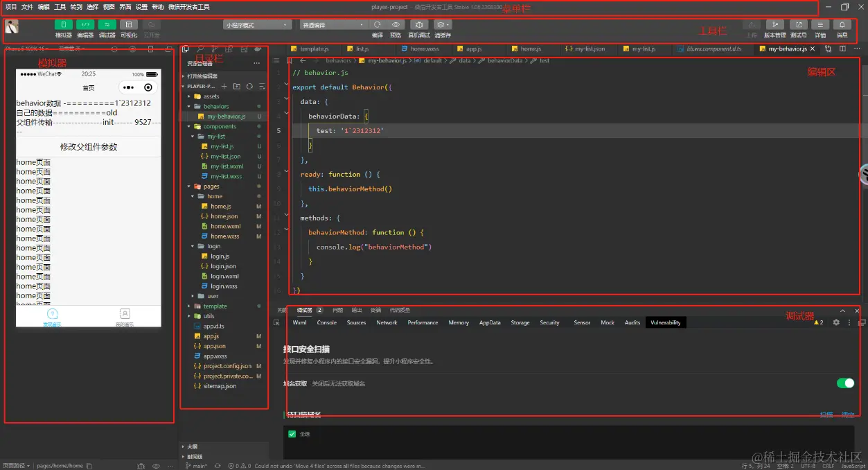Close the my-behavior.js tab

(x=813, y=49)
